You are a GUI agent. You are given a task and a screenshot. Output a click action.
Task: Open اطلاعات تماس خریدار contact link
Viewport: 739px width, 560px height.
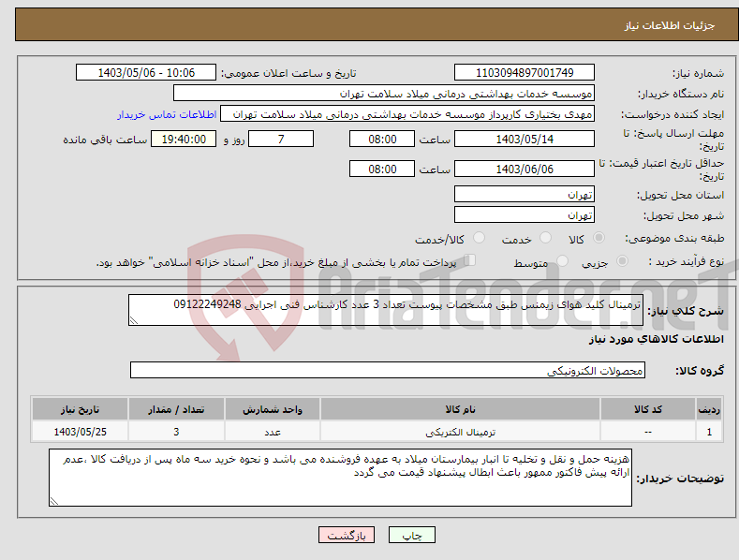coord(167,114)
